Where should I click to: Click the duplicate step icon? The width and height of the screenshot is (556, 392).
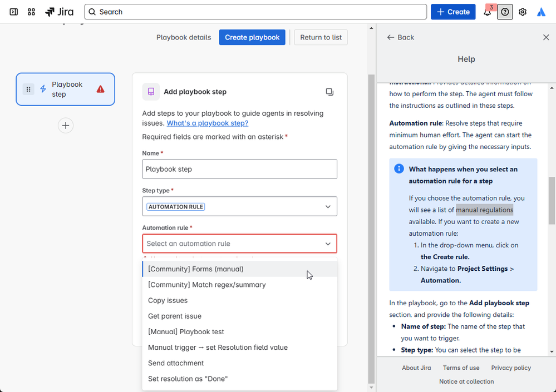tap(329, 92)
